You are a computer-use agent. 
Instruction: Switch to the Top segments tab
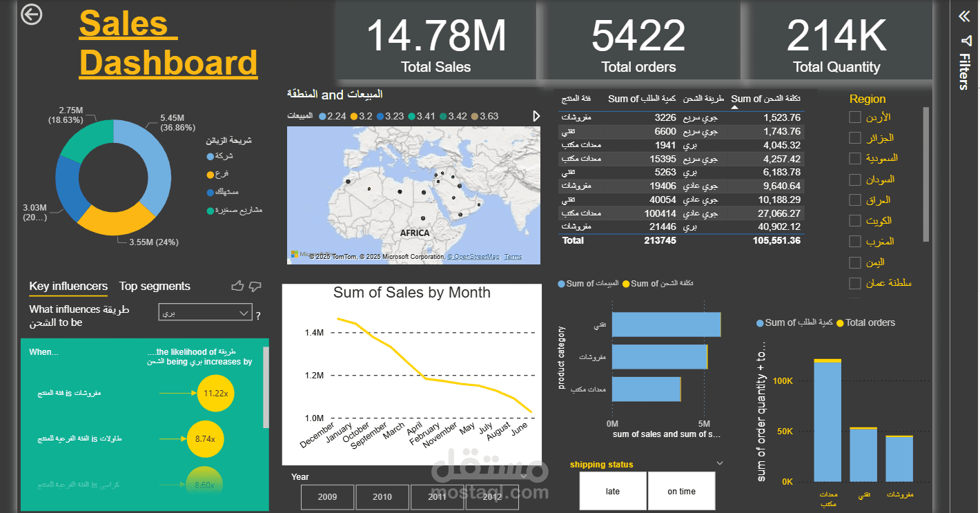155,286
